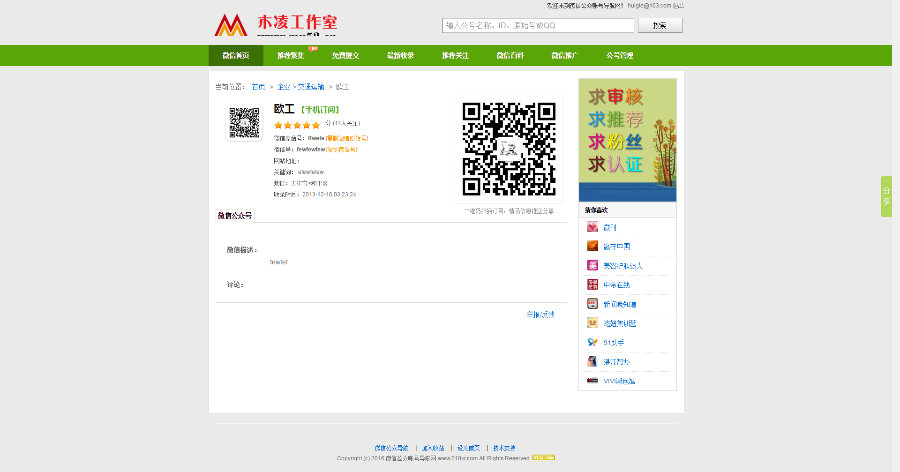Click the blue report link below the comments

click(x=540, y=315)
